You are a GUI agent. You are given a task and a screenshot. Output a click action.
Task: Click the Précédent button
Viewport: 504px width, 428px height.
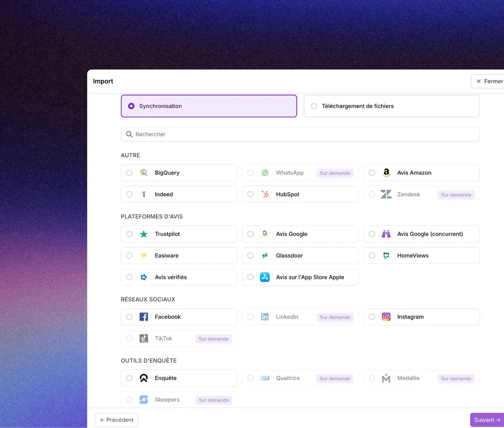coord(116,420)
